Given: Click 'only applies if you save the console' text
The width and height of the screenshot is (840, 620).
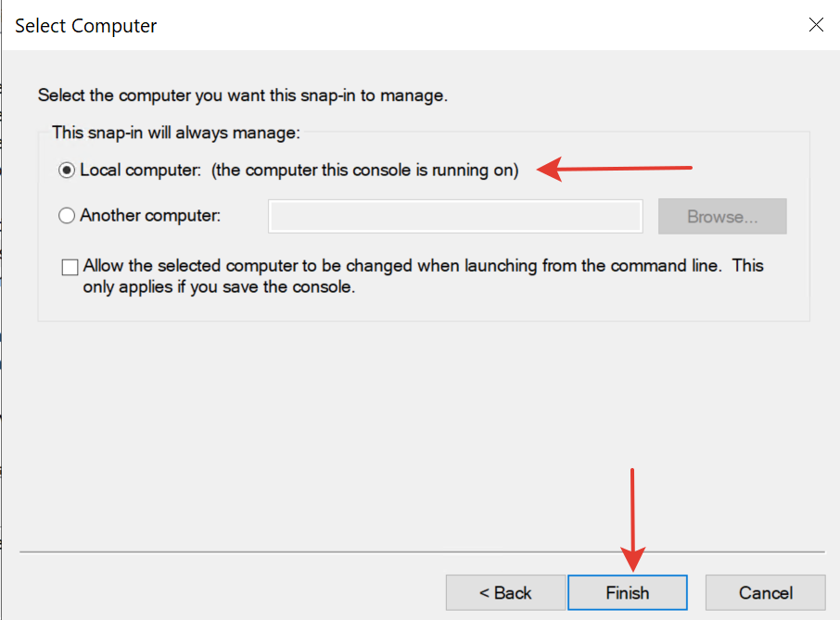Looking at the screenshot, I should [219, 287].
